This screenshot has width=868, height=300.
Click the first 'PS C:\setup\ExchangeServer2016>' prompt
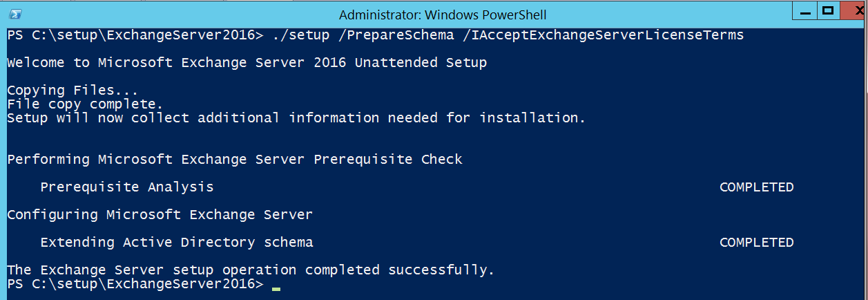tap(135, 35)
